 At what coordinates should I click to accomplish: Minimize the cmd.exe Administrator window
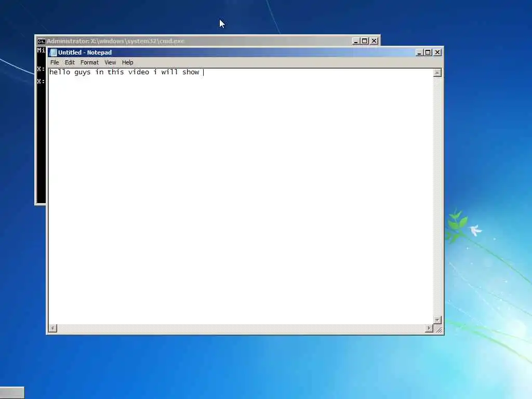[355, 41]
